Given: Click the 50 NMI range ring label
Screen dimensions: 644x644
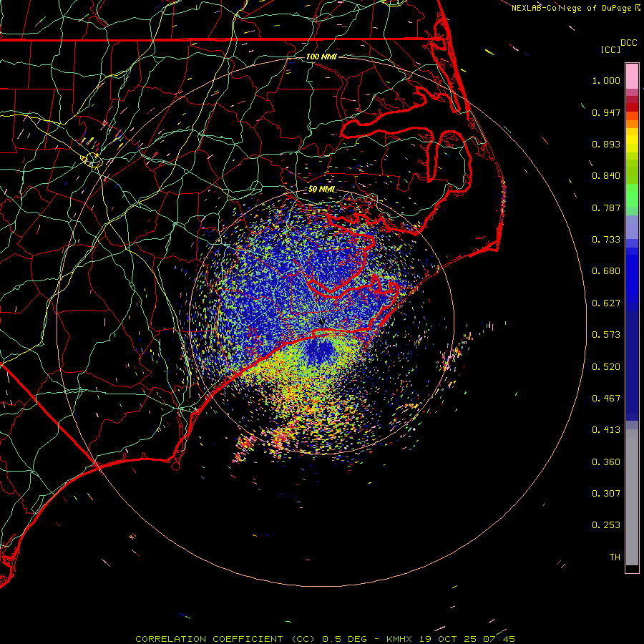Looking at the screenshot, I should [x=321, y=190].
